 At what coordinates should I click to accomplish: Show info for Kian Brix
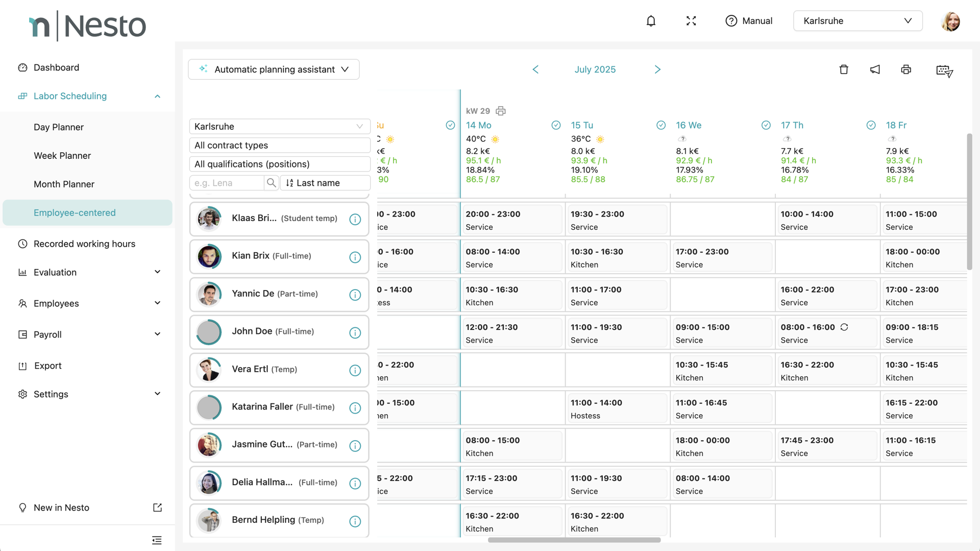pos(355,257)
